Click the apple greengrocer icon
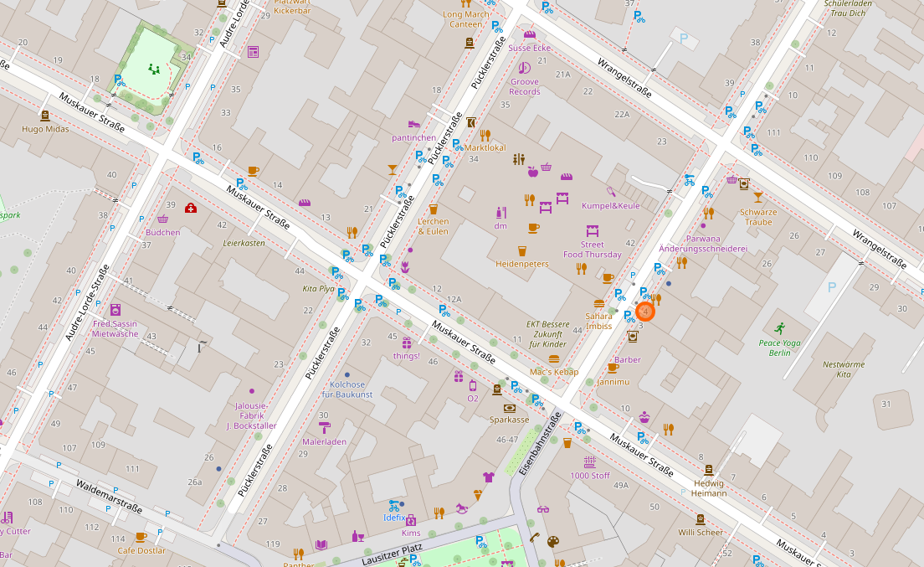Viewport: 924px width, 567px height. [532, 172]
